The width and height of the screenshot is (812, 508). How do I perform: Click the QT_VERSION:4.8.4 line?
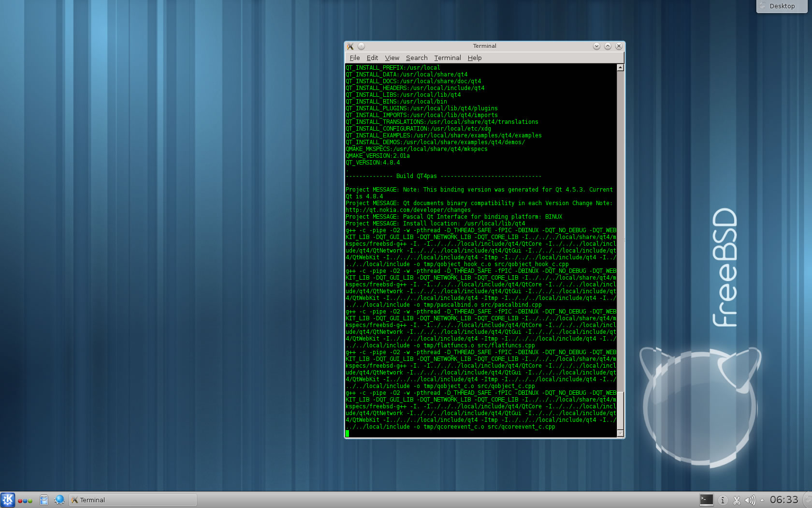point(373,163)
